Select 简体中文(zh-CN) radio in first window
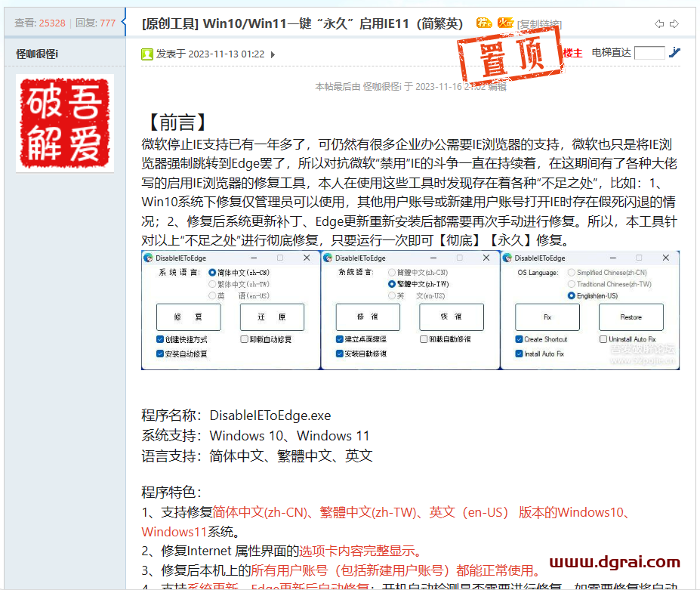This screenshot has width=700, height=590. point(239,273)
